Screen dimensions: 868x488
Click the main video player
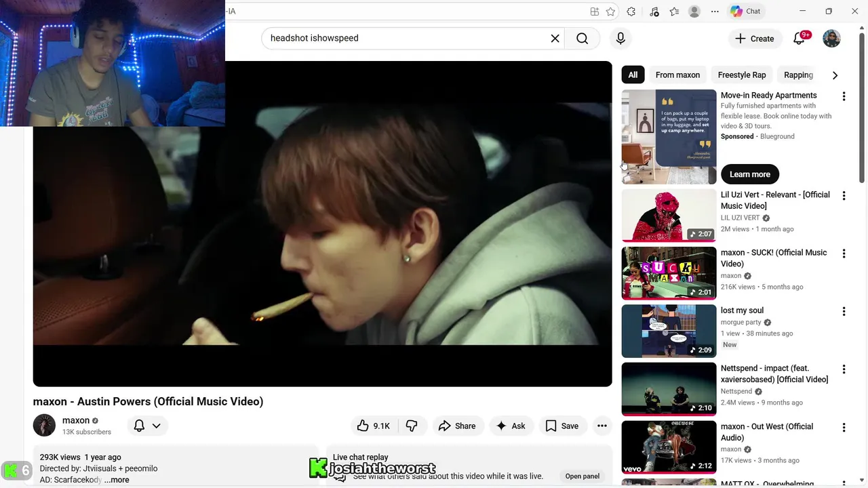(322, 224)
